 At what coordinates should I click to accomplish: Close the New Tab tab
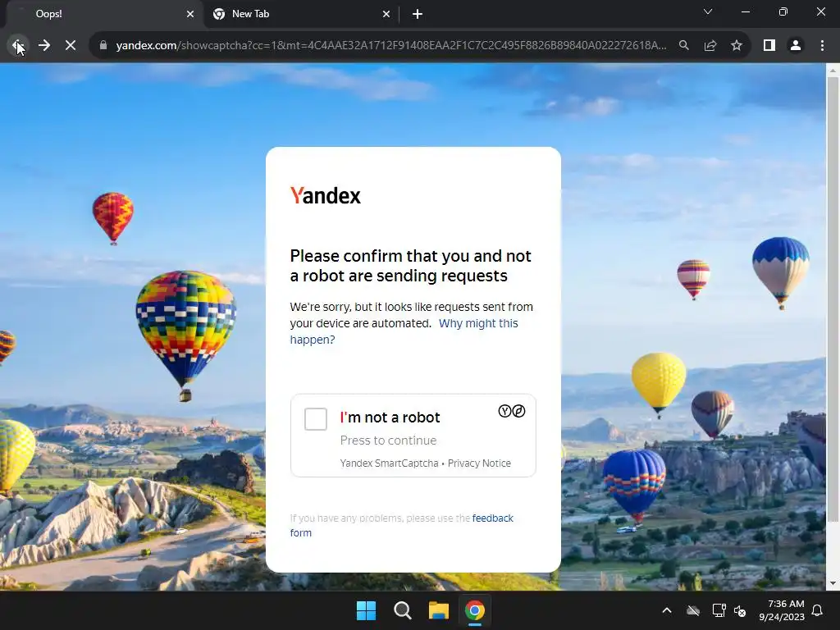(x=386, y=15)
